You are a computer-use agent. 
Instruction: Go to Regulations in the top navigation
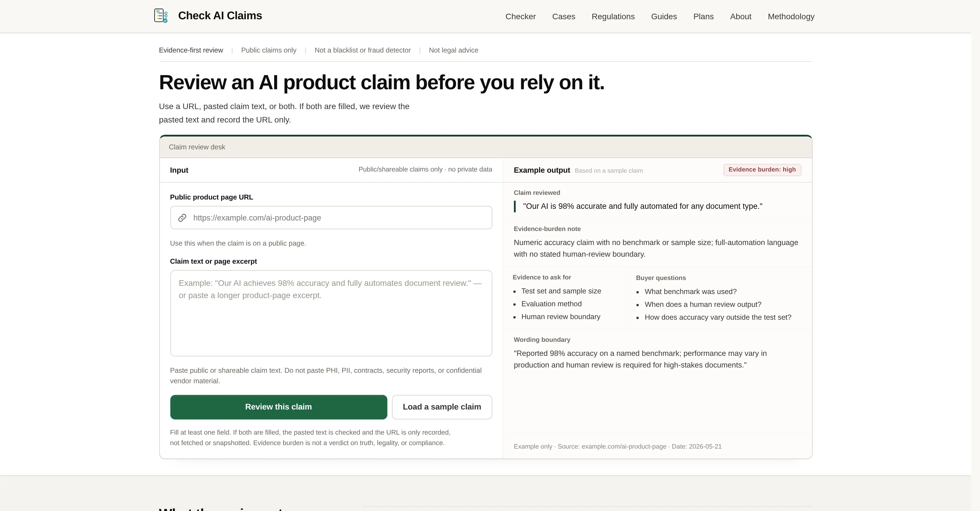pyautogui.click(x=613, y=16)
